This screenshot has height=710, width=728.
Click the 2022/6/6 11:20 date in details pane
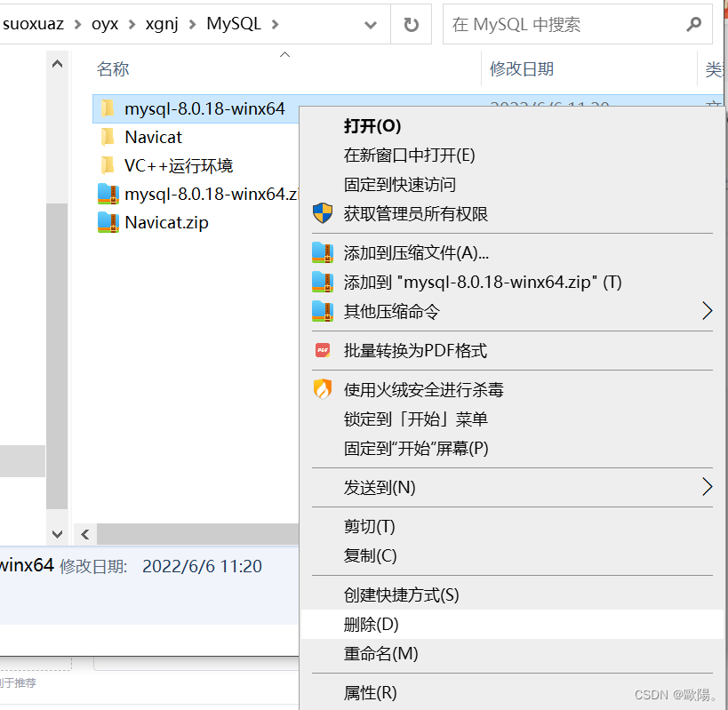[x=202, y=566]
